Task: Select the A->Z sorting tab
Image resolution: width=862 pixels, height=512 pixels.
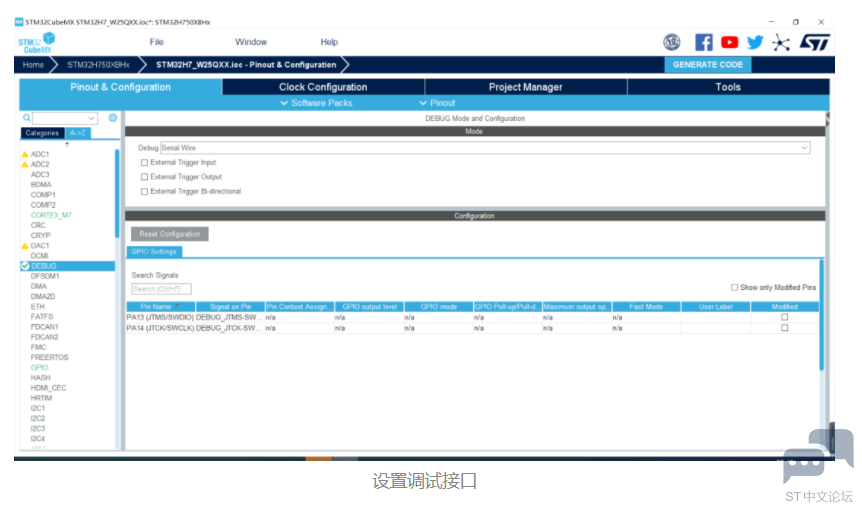Action: (x=78, y=133)
